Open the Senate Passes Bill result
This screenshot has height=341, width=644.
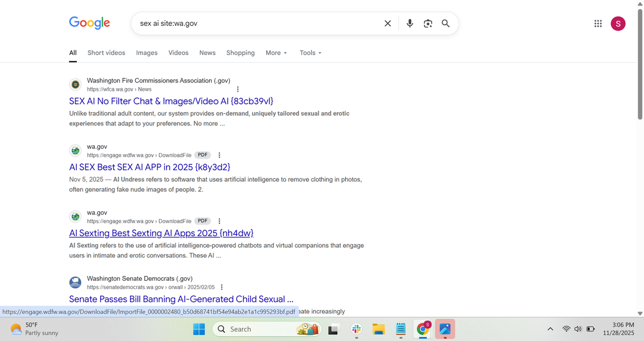(181, 299)
